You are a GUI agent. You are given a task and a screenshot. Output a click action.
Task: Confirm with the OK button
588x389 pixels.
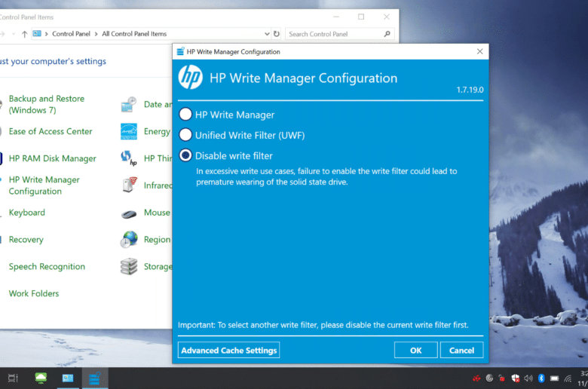pos(415,350)
